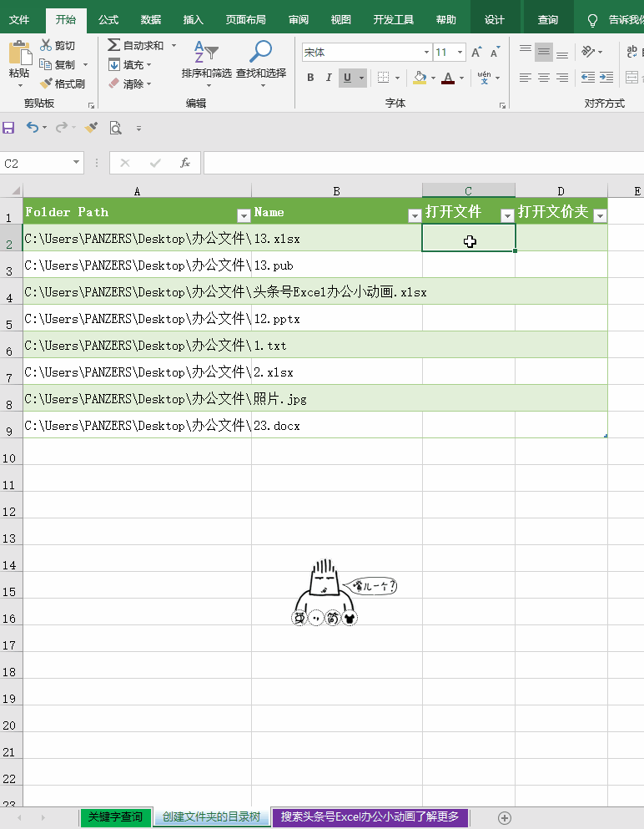
Task: Click quick access broom clear-format icon
Action: click(91, 128)
